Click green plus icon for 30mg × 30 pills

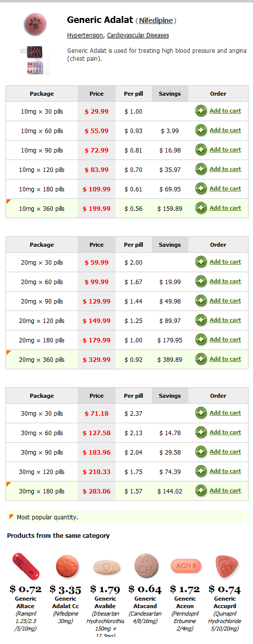(201, 413)
